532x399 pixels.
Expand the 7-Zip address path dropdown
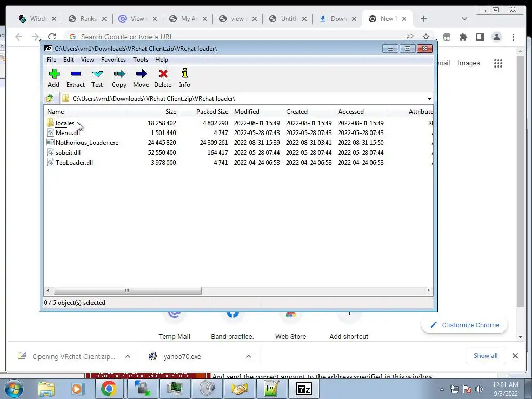coord(429,98)
